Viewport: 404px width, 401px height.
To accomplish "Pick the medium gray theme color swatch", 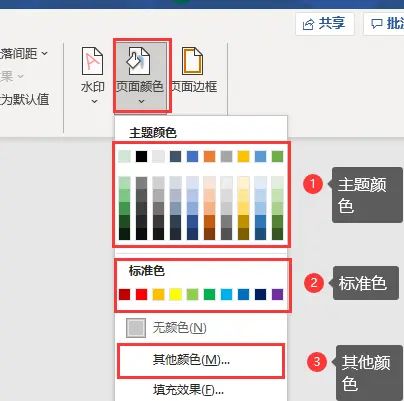I will click(x=226, y=156).
